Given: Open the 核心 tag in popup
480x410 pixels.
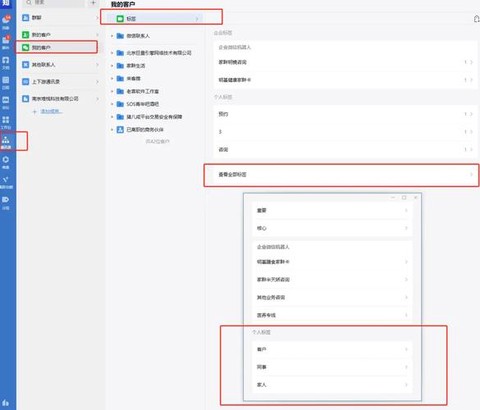Looking at the screenshot, I should (x=332, y=228).
